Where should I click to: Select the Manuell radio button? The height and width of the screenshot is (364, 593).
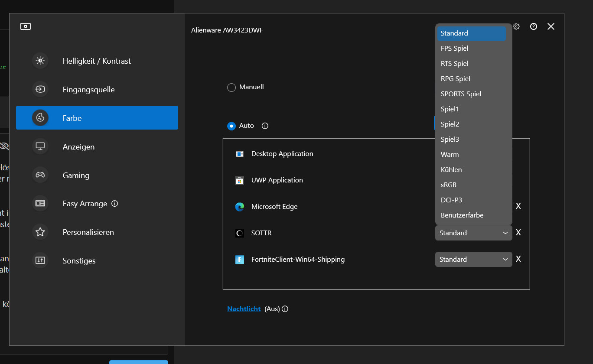click(x=231, y=87)
